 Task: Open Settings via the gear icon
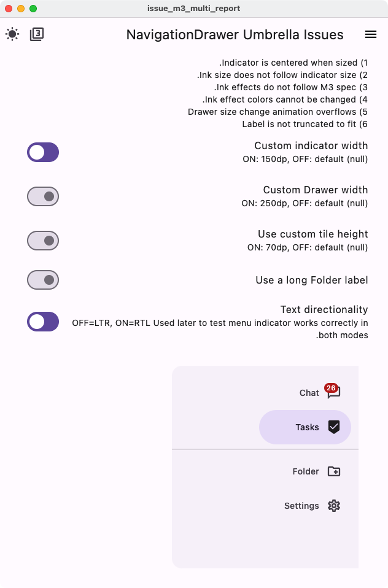[333, 506]
